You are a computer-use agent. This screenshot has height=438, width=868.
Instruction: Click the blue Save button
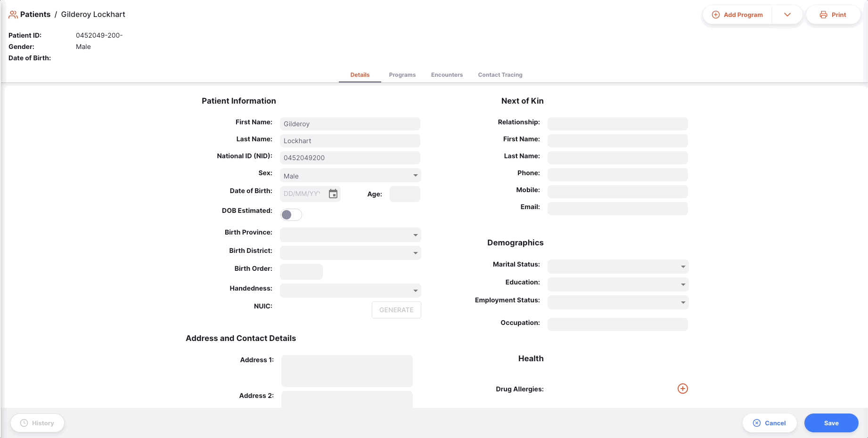[x=831, y=423]
